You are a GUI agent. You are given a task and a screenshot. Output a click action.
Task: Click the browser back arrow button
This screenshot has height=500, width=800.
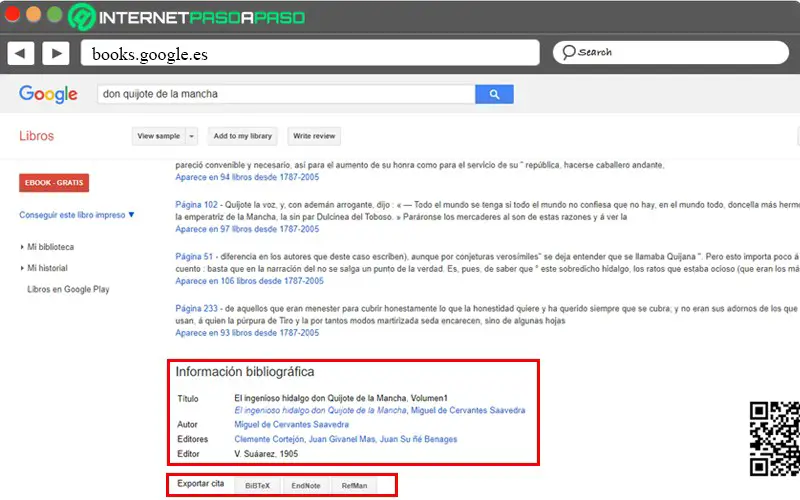tap(20, 53)
